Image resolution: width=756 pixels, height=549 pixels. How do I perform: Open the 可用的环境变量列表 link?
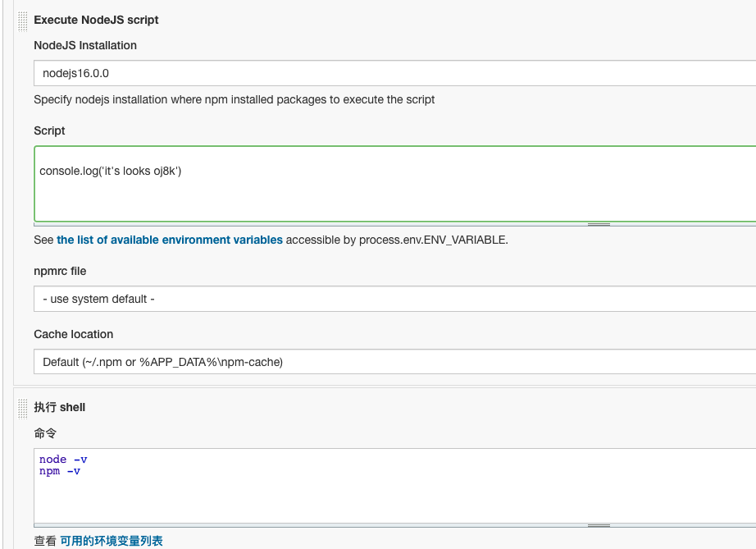pos(112,541)
